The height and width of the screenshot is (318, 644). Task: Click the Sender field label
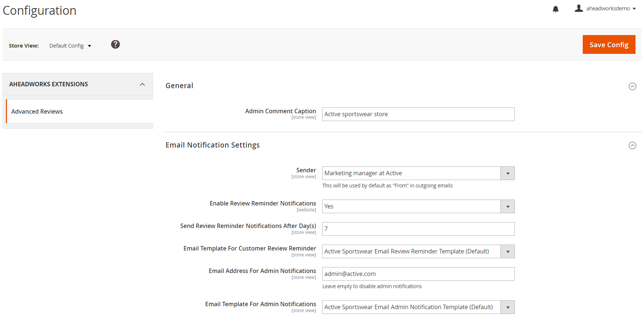tap(306, 170)
